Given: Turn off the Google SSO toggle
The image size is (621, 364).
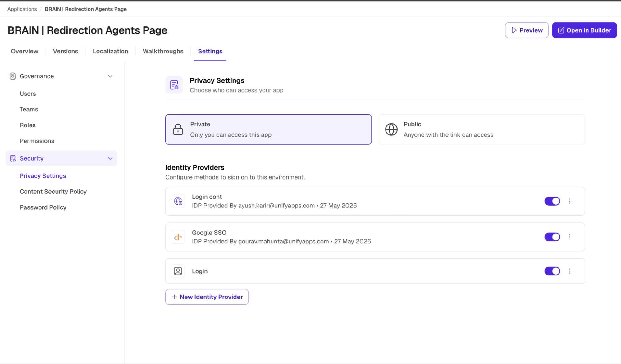Looking at the screenshot, I should [552, 237].
